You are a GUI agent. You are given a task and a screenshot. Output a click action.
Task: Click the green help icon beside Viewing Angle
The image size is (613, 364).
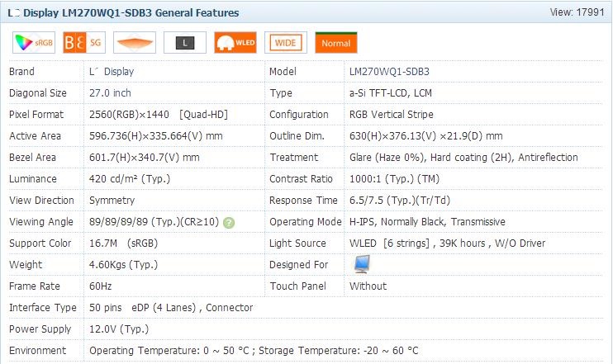(x=229, y=223)
